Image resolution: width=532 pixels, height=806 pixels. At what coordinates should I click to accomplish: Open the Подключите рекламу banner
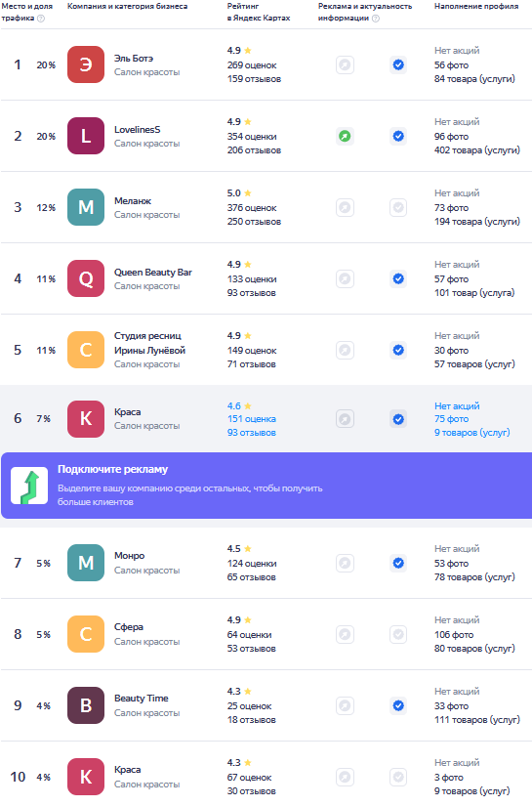266,486
